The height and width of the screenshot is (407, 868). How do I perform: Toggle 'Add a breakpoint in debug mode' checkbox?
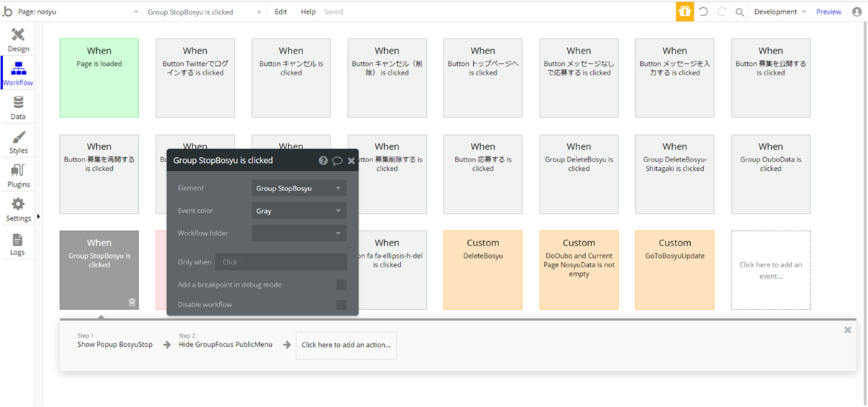click(x=341, y=285)
